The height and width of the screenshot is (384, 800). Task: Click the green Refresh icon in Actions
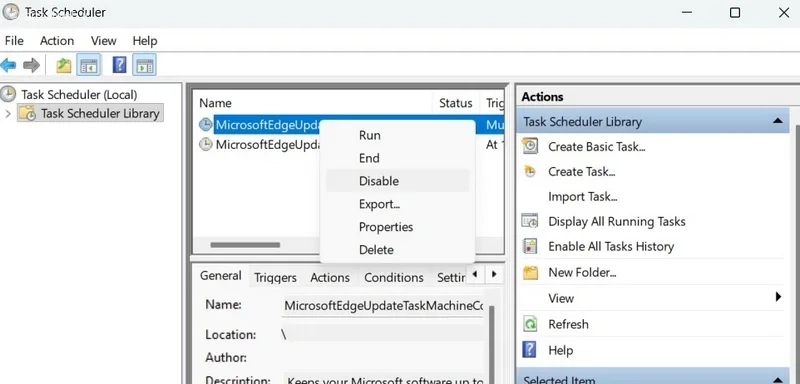[x=530, y=324]
